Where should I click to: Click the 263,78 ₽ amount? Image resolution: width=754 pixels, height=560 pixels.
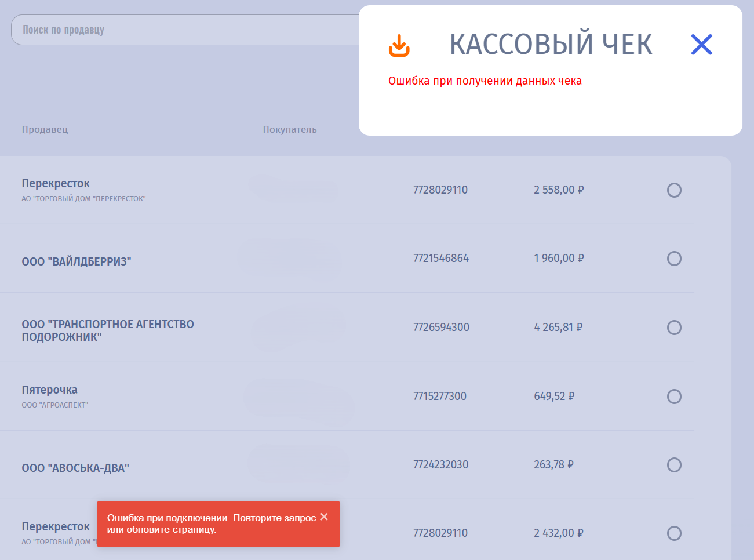pos(553,465)
